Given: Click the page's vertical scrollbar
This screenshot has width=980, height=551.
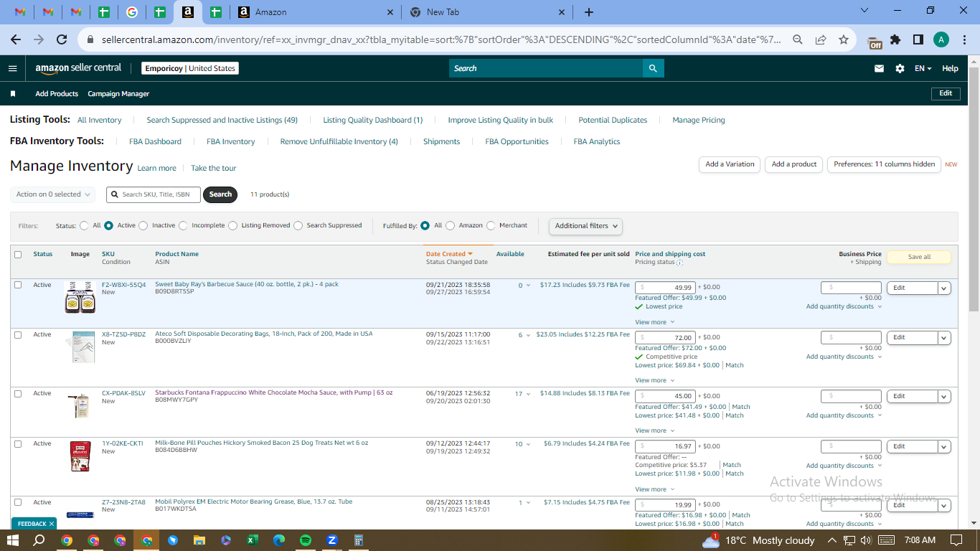Looking at the screenshot, I should (974, 189).
